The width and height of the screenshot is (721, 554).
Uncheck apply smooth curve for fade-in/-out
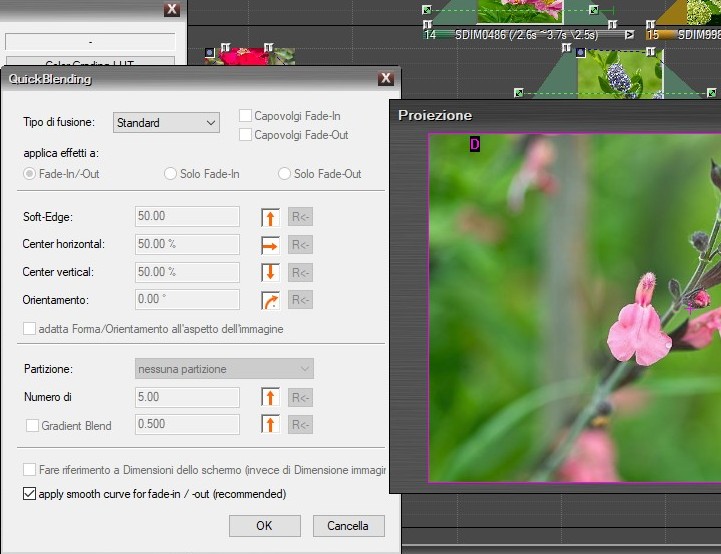coord(29,494)
